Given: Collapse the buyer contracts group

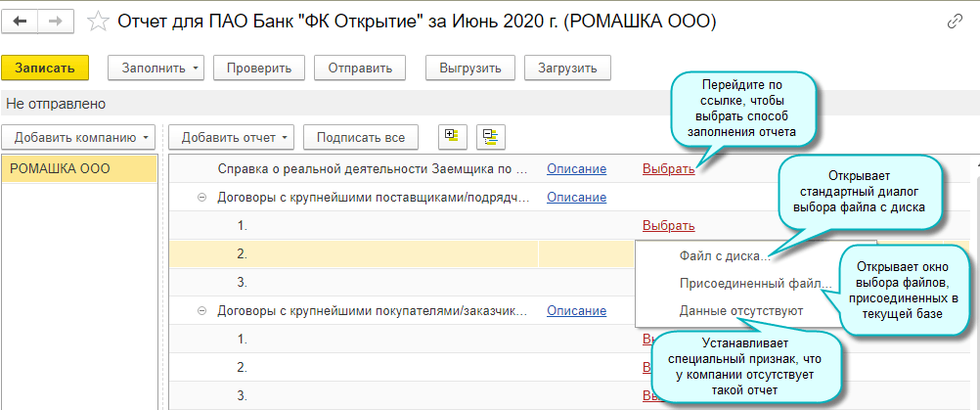Looking at the screenshot, I should click(202, 311).
